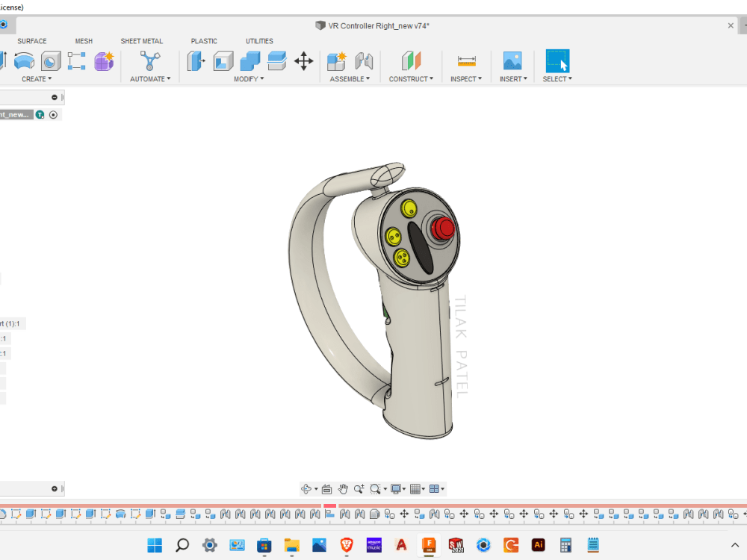Switch to the UTILITIES tab
The image size is (747, 560).
(260, 41)
